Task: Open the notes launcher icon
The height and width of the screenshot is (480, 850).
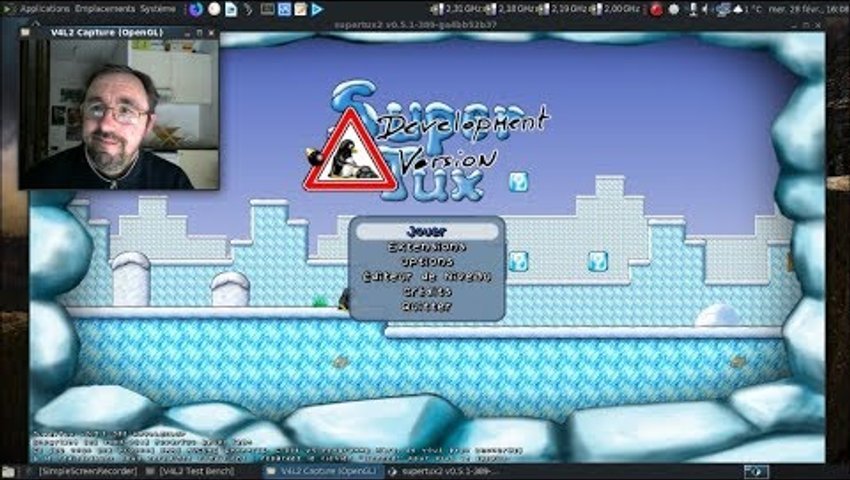Action: [x=300, y=9]
